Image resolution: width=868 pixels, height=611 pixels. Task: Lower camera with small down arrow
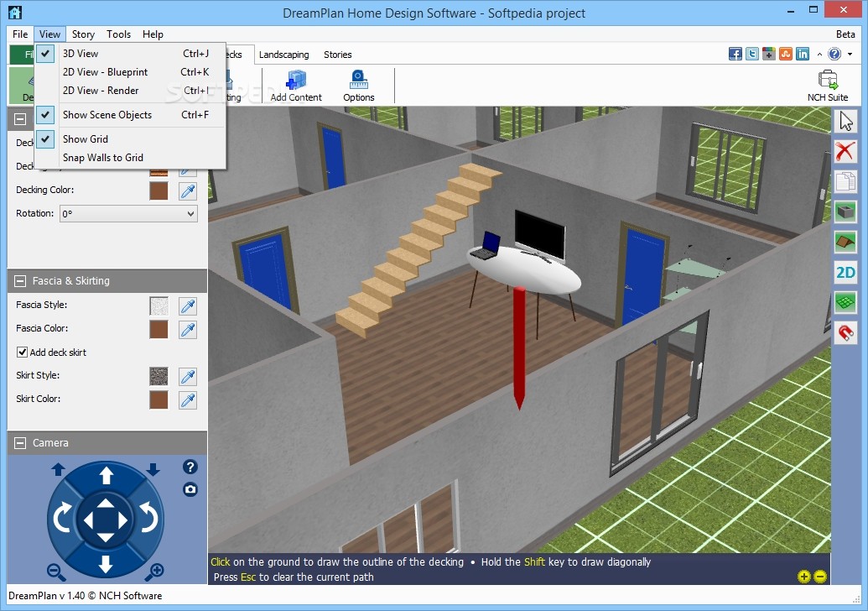153,470
